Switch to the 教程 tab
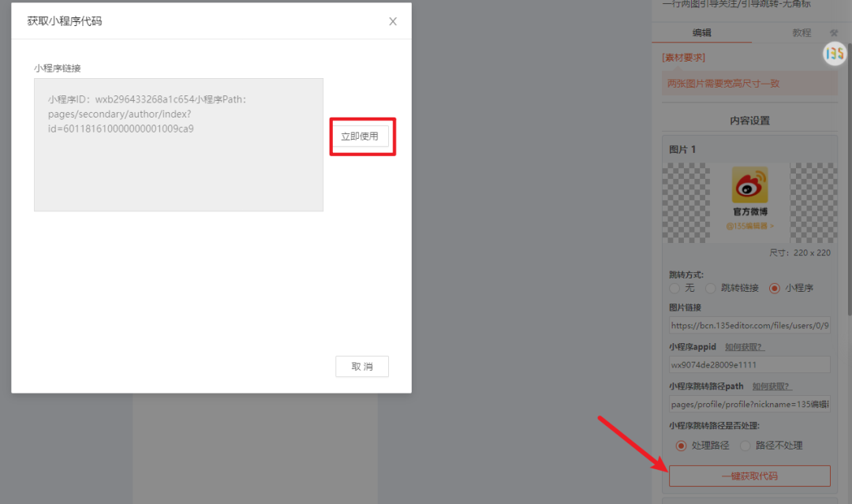The image size is (852, 504). pos(802,32)
